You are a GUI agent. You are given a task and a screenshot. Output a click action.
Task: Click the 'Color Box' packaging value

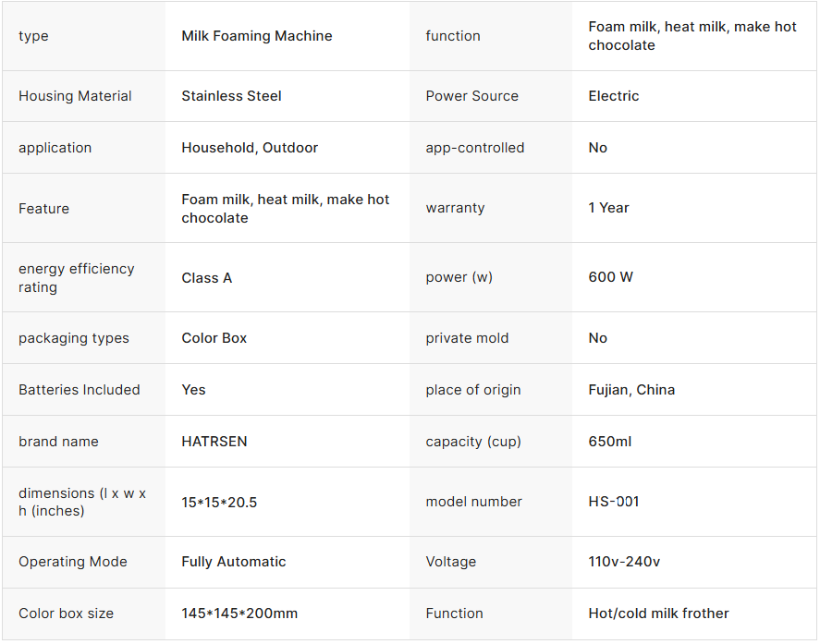coord(214,338)
